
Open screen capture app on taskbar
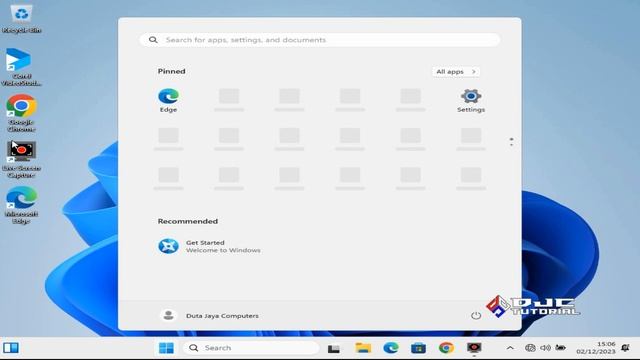point(474,348)
